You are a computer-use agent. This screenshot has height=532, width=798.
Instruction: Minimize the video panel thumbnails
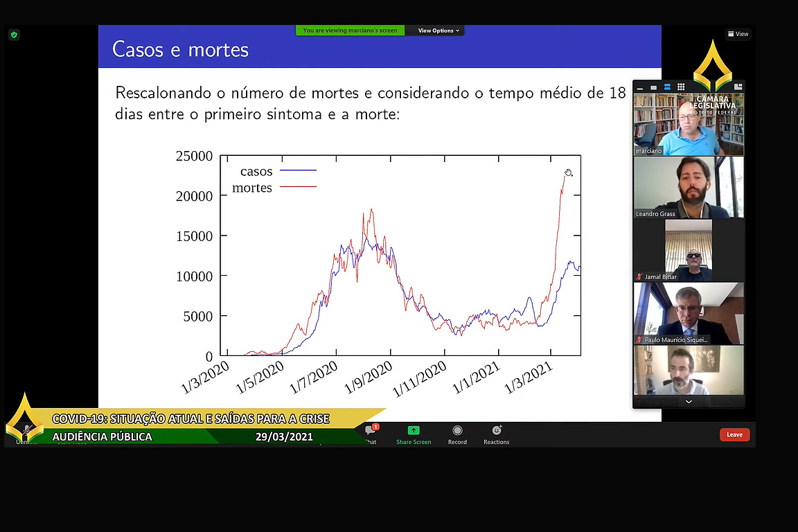pyautogui.click(x=640, y=87)
